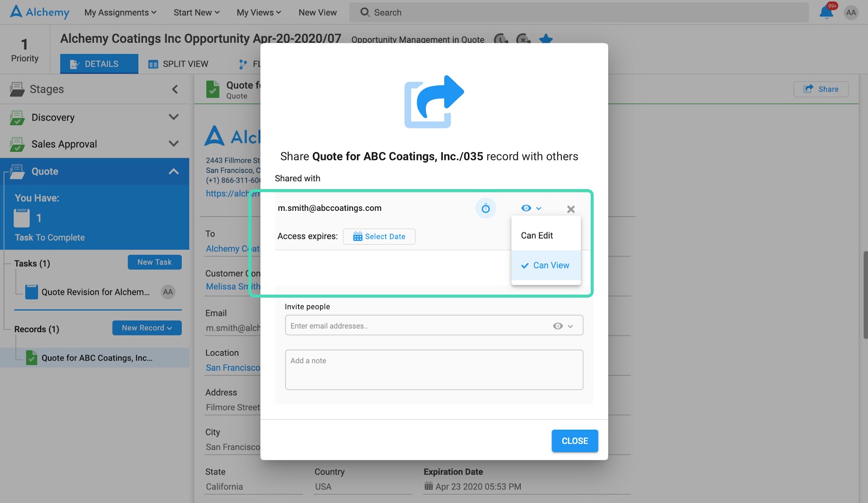868x503 pixels.
Task: Open My Assignments menu
Action: [x=120, y=12]
